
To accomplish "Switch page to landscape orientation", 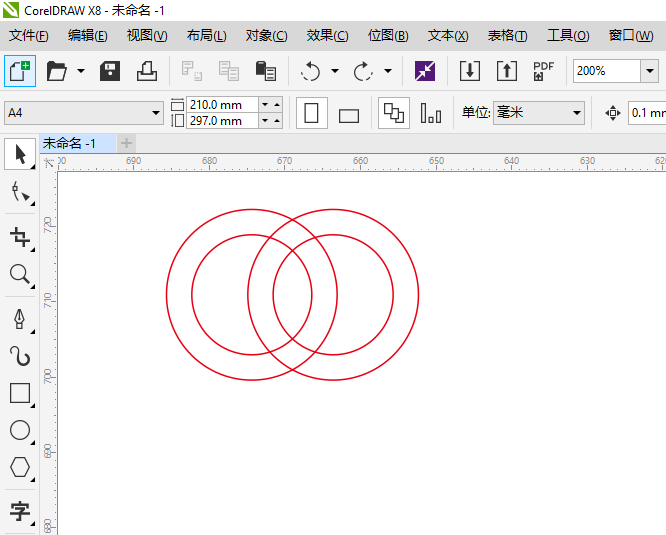I will point(349,114).
